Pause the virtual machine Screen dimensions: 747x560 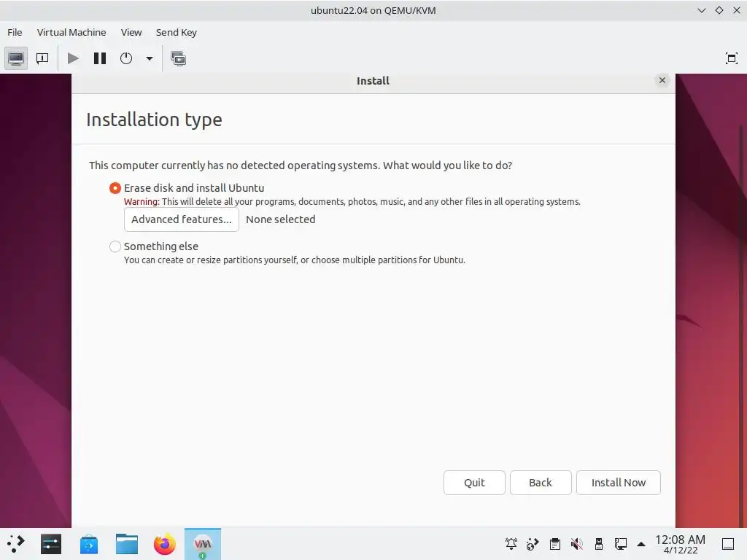tap(99, 58)
